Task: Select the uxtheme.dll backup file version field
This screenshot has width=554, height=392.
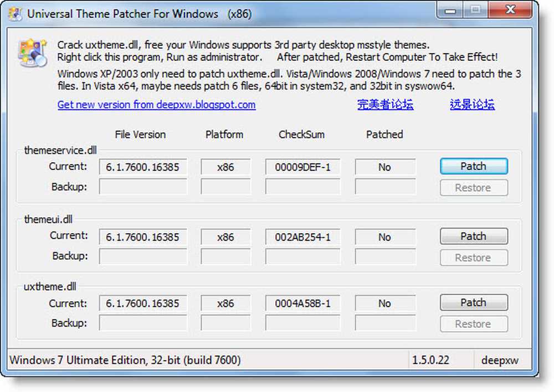Action: coord(142,324)
